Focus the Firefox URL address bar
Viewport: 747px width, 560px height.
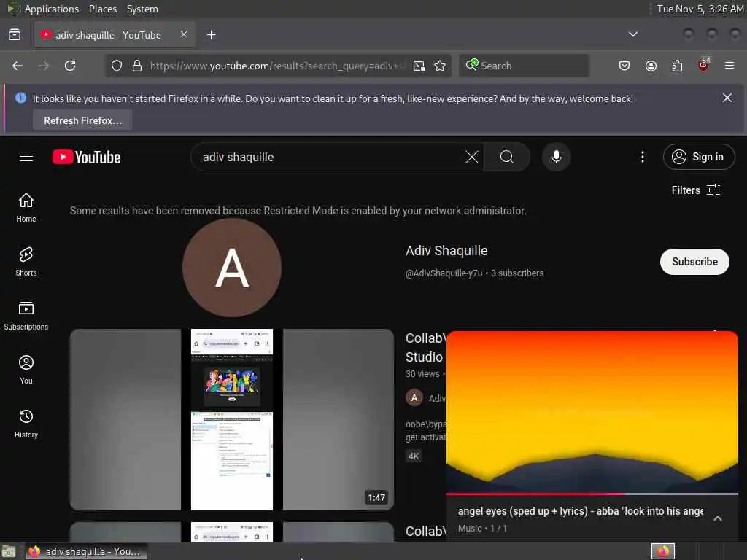pos(276,66)
